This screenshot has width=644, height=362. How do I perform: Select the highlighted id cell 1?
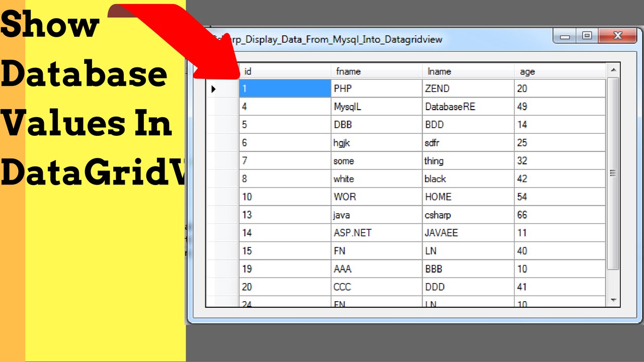tap(285, 88)
